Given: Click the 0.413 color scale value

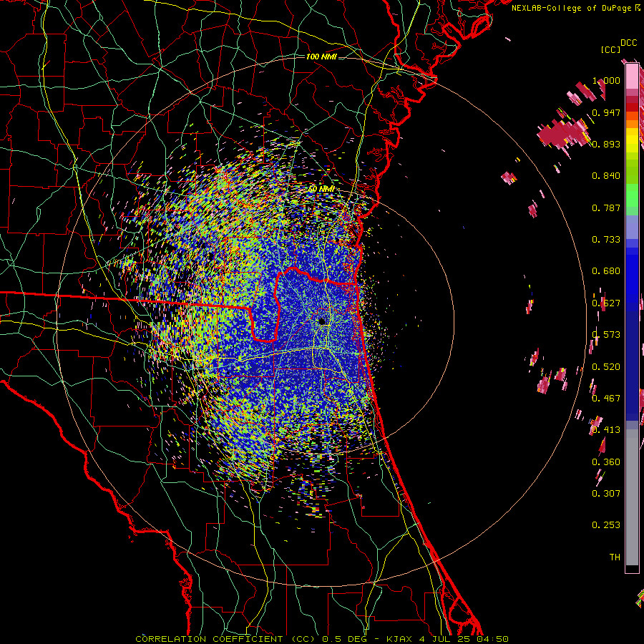Looking at the screenshot, I should [606, 430].
